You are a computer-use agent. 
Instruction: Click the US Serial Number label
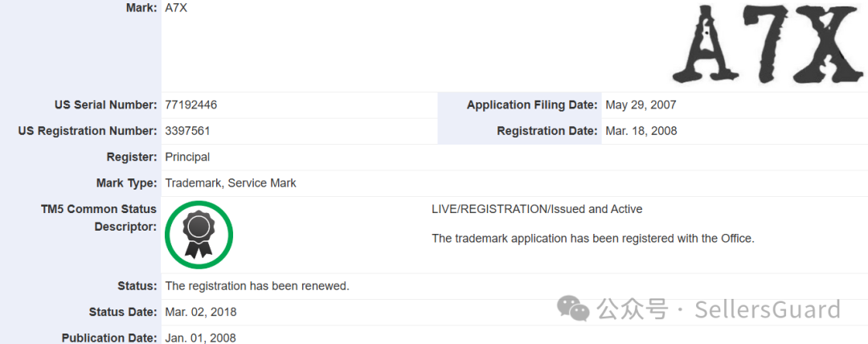click(105, 104)
